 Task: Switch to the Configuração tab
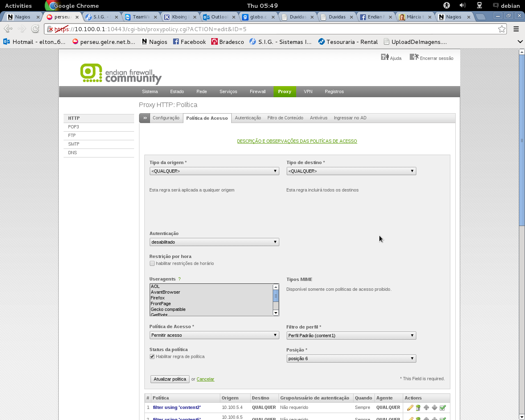pyautogui.click(x=166, y=118)
